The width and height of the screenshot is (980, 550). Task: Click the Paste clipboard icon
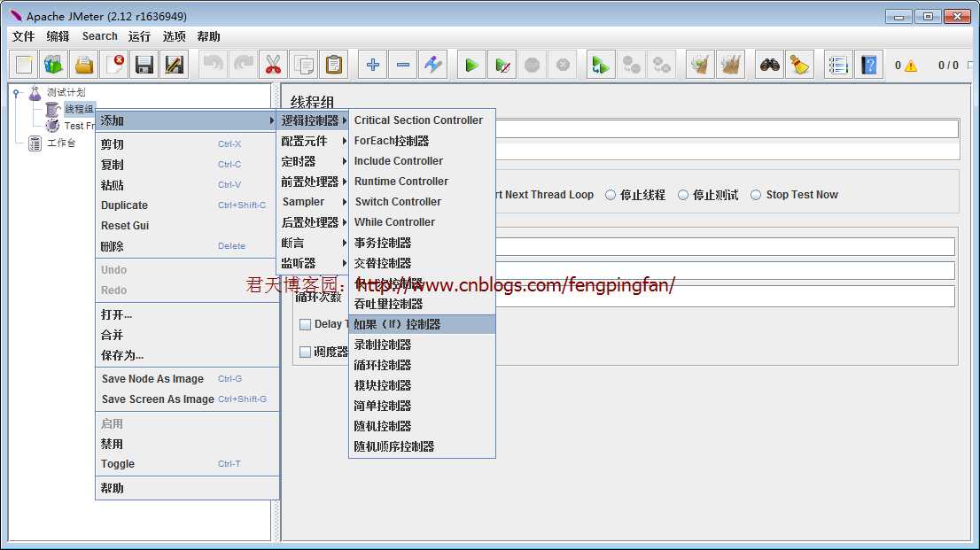(x=334, y=65)
